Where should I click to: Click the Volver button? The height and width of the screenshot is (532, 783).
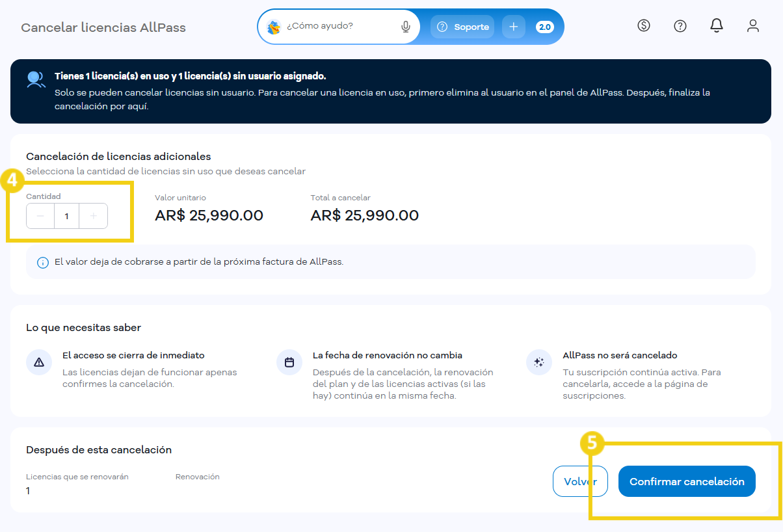[580, 481]
